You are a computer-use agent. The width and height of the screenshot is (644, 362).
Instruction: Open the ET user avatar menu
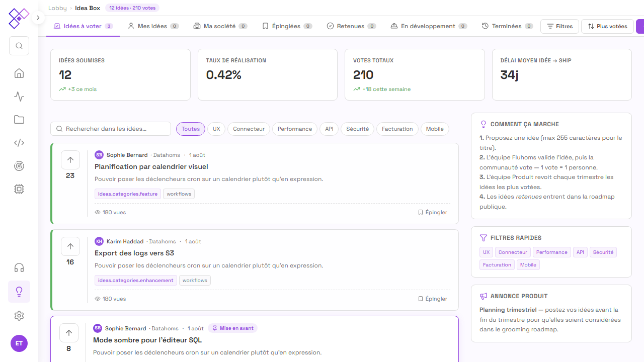pyautogui.click(x=19, y=343)
